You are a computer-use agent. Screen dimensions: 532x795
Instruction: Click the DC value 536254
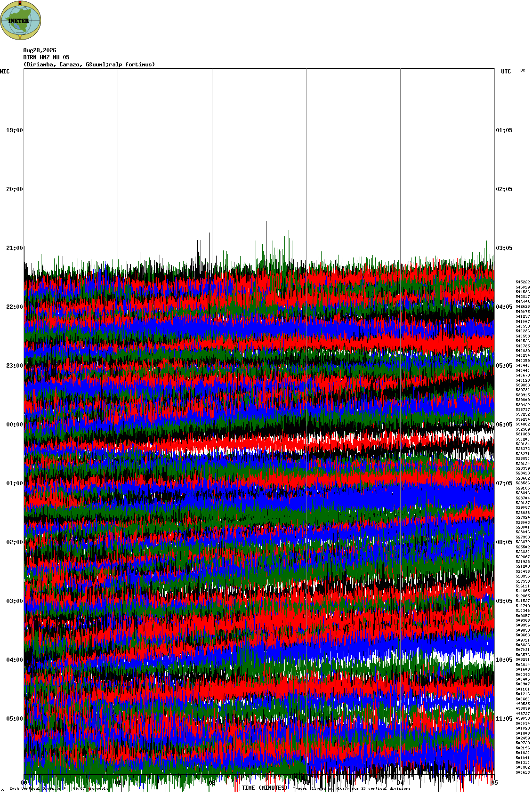tap(523, 420)
